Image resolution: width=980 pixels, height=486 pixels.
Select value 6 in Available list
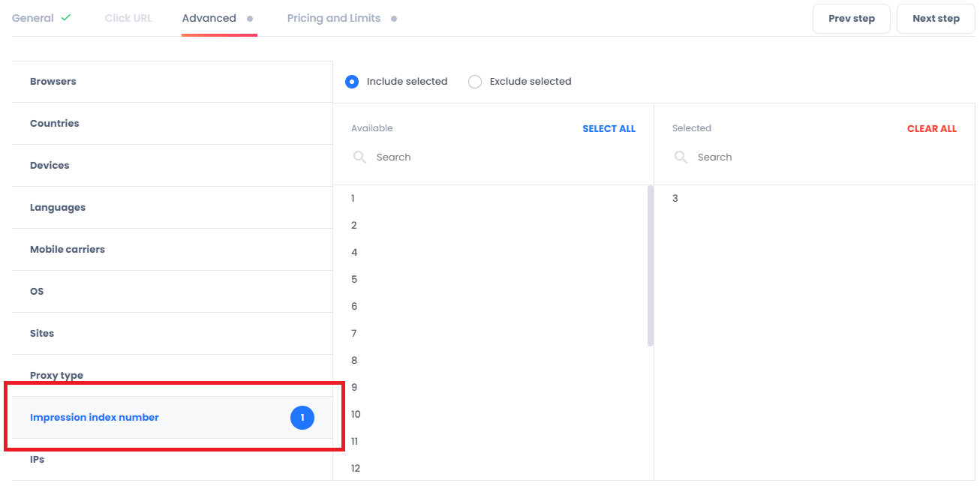click(x=493, y=307)
